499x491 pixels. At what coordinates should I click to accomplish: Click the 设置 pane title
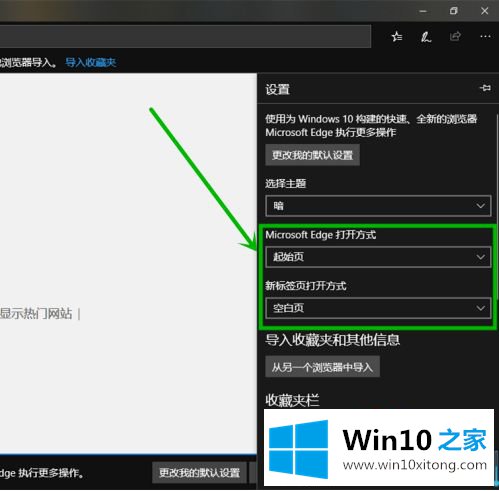click(277, 89)
